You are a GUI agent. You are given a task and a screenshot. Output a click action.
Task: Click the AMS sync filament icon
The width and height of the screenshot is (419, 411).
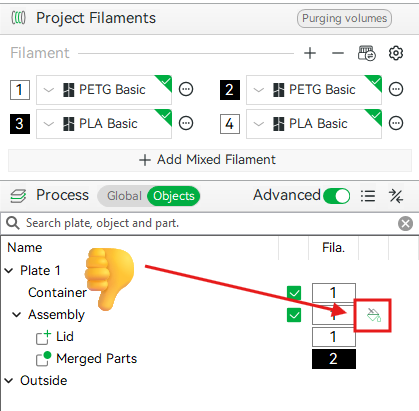click(x=366, y=53)
